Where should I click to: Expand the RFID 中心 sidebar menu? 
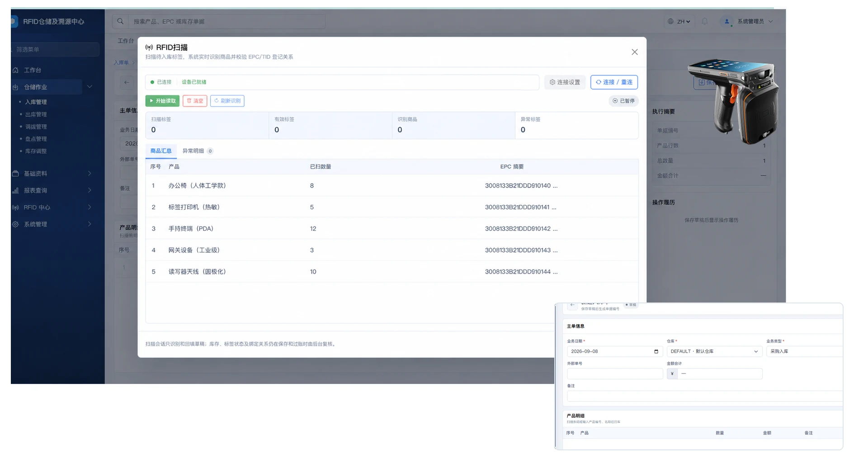pyautogui.click(x=52, y=207)
